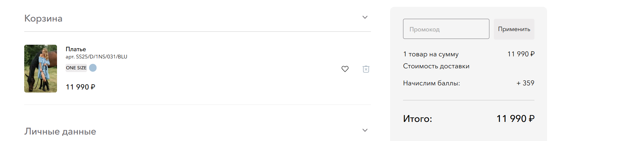The width and height of the screenshot is (644, 141).
Task: Click the + 359 bonus points value
Action: point(525,83)
